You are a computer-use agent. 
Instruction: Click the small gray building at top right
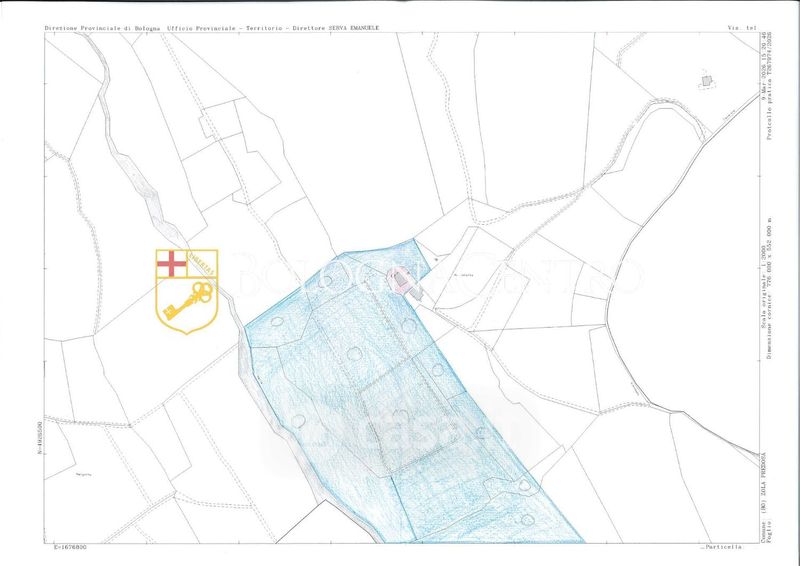(706, 80)
